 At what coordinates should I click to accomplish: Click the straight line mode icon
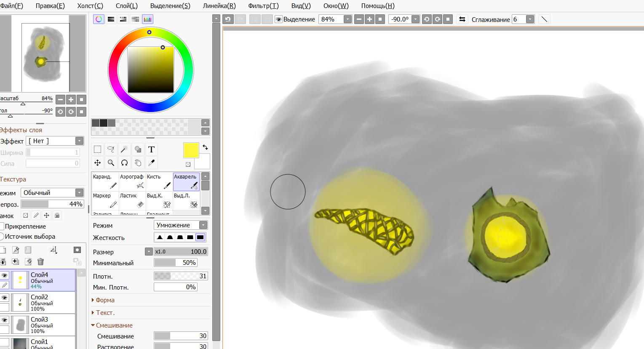pos(544,19)
